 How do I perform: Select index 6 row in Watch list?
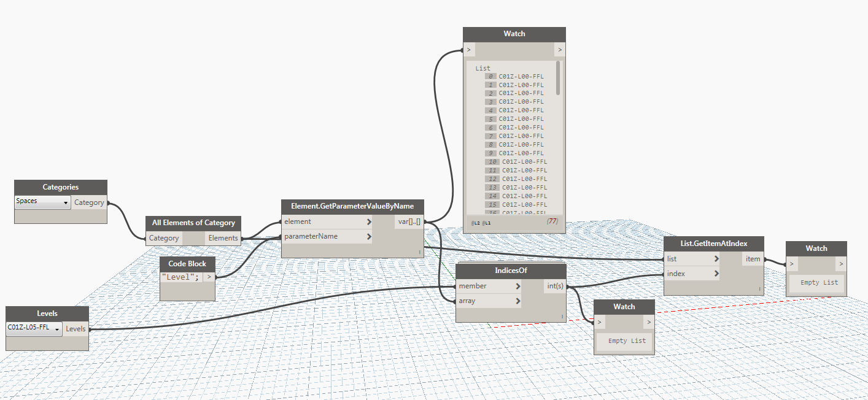coord(514,128)
